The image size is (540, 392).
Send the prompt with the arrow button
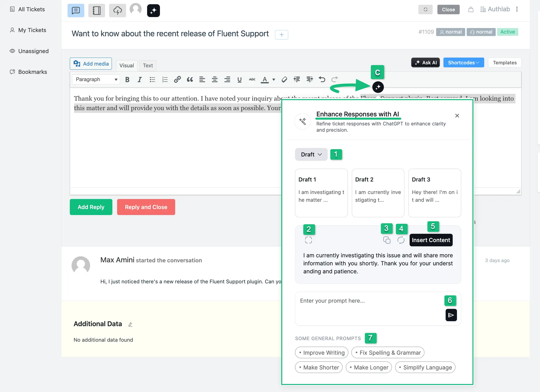pos(451,315)
